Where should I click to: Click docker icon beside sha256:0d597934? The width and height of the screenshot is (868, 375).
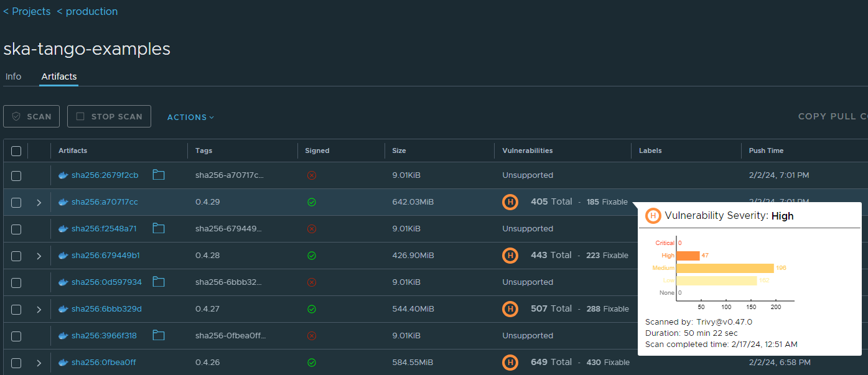[x=63, y=282]
